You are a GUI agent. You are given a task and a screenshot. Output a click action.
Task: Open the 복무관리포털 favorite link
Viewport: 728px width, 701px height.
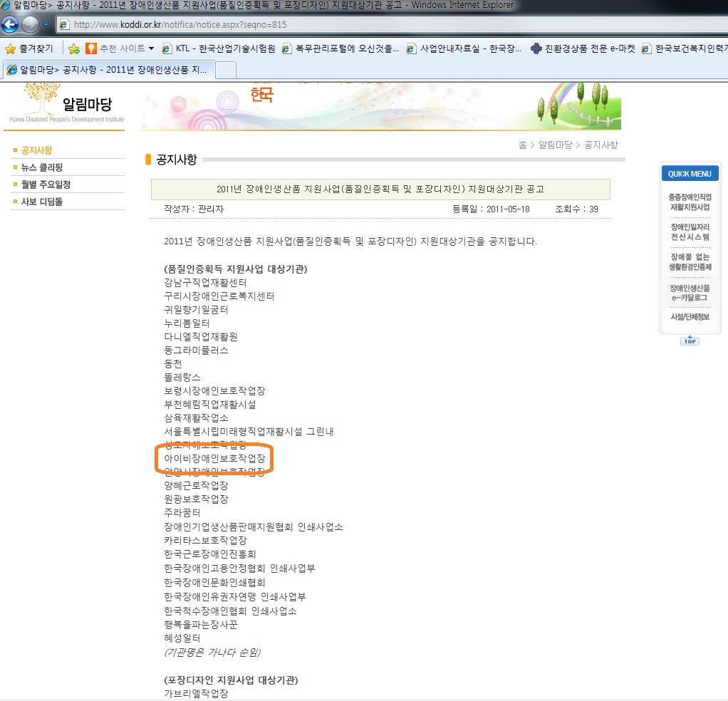point(340,48)
